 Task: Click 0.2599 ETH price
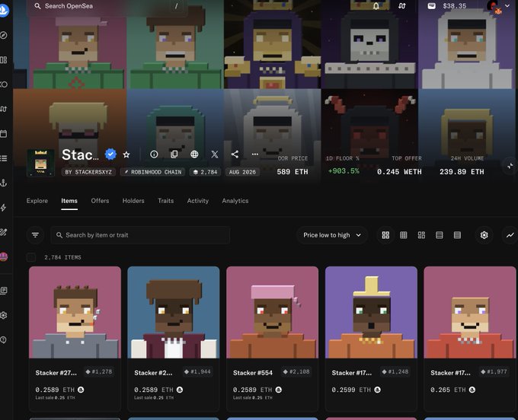tap(351, 390)
